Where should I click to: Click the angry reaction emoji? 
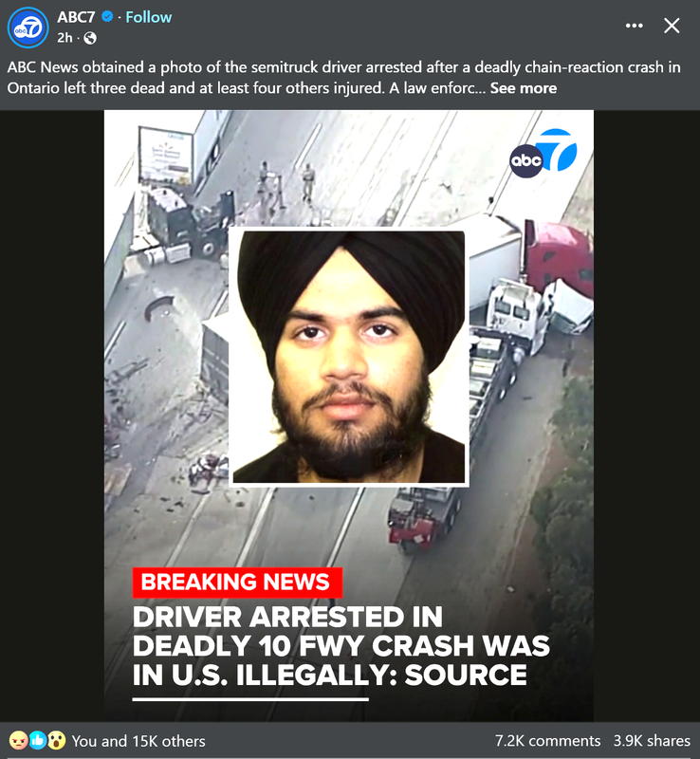coord(18,740)
